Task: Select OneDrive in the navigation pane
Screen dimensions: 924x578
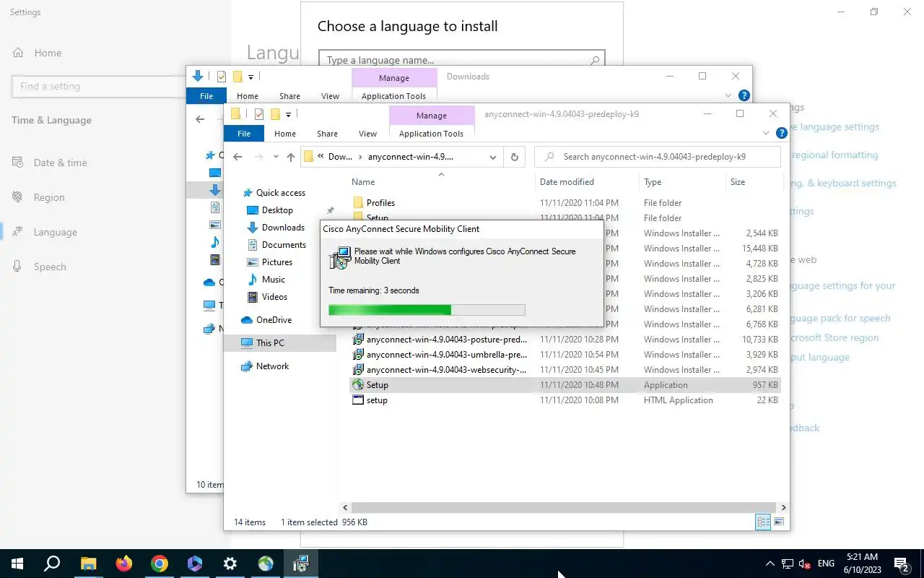Action: [274, 320]
